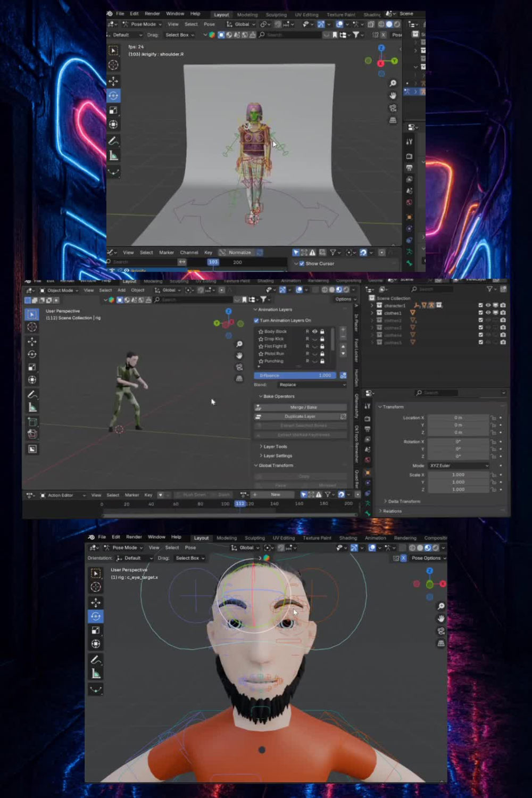Open the Select Box drag dropdown in the top window
Image resolution: width=532 pixels, height=798 pixels.
point(179,35)
